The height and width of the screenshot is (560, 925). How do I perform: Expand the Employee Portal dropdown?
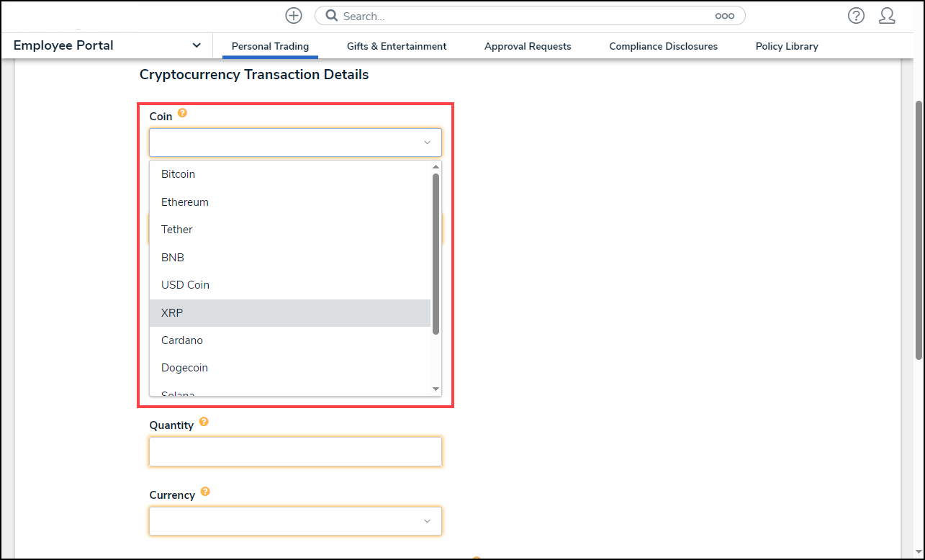(197, 45)
